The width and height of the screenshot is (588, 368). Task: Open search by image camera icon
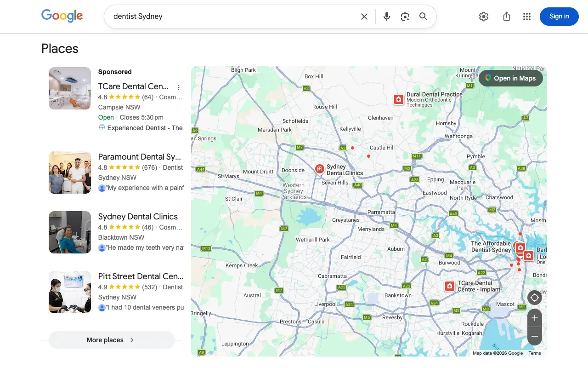click(405, 17)
